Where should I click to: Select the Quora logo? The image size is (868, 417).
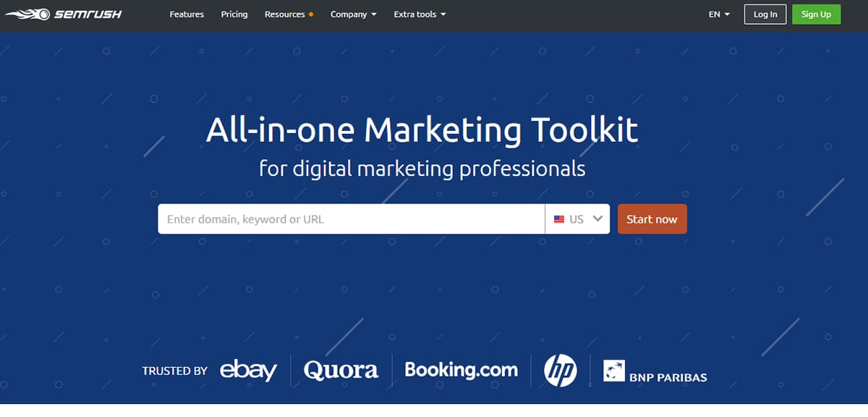(341, 370)
